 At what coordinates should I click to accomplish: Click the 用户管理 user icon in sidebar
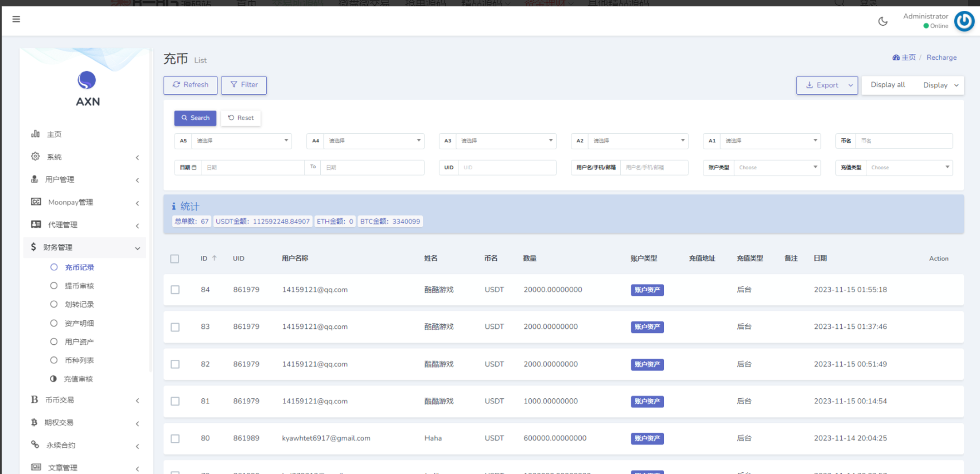[x=35, y=180]
